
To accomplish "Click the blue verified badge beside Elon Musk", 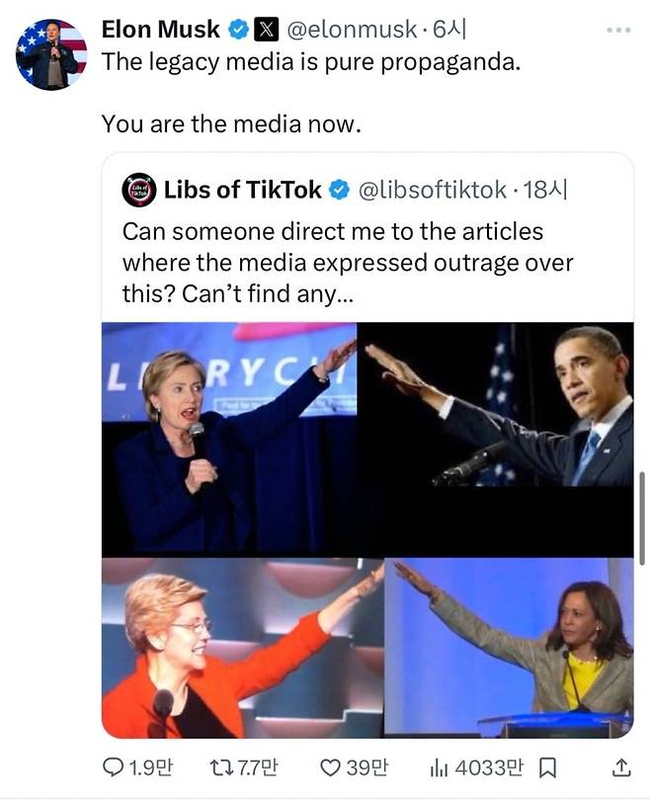I will click(x=238, y=30).
